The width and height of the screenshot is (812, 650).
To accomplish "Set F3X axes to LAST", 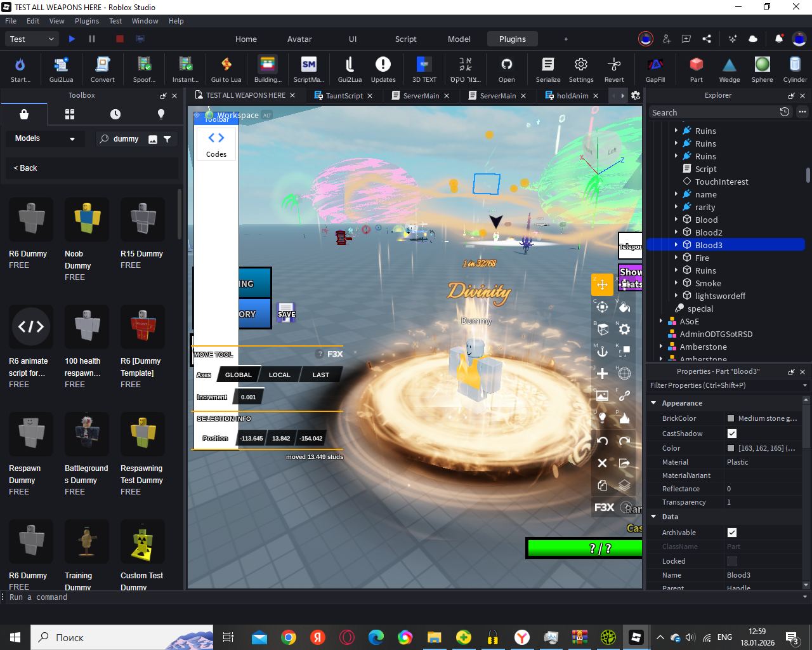I will pyautogui.click(x=321, y=375).
